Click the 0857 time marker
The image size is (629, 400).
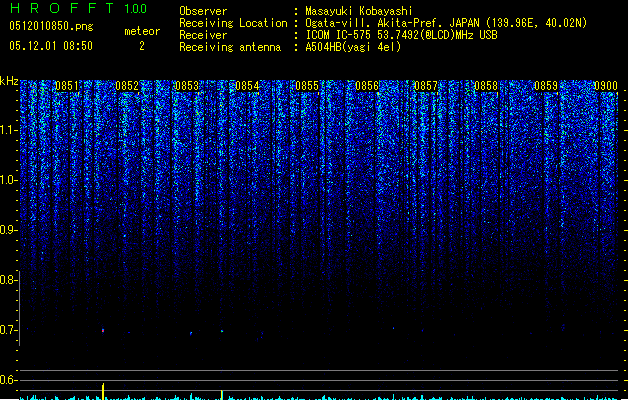[426, 86]
